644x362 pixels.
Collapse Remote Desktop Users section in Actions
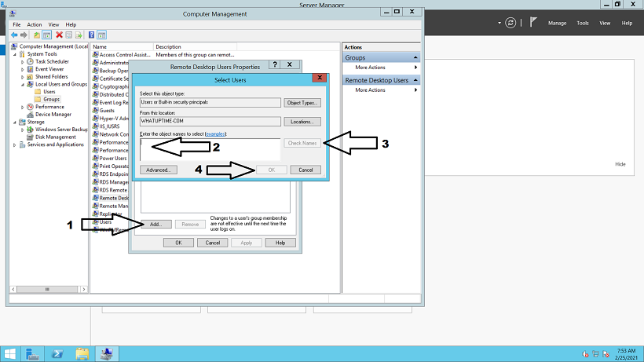point(415,80)
